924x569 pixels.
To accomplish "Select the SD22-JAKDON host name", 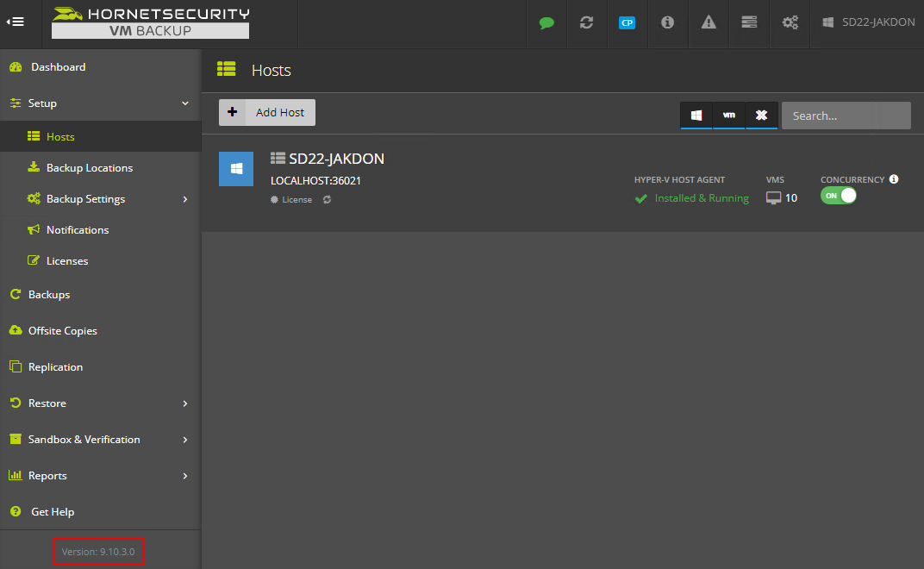I will (x=336, y=159).
